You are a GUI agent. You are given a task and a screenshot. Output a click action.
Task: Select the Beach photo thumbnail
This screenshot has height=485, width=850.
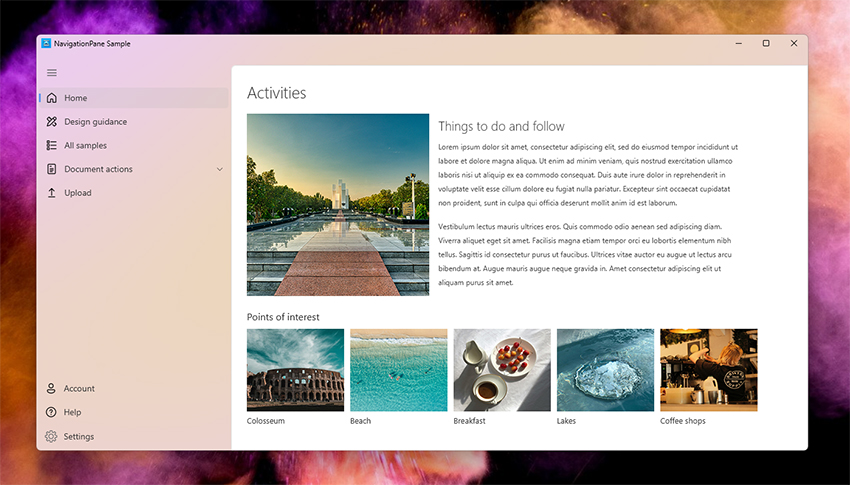coord(398,370)
